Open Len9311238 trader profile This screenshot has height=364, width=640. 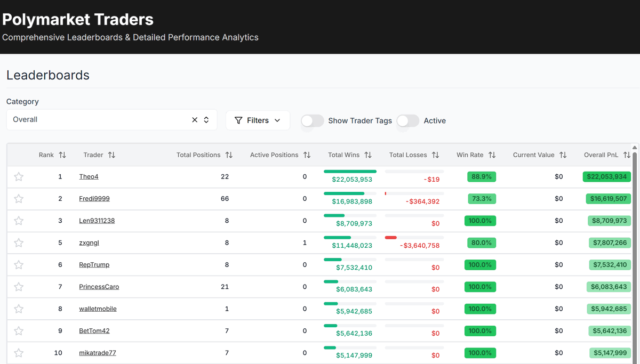[97, 221]
